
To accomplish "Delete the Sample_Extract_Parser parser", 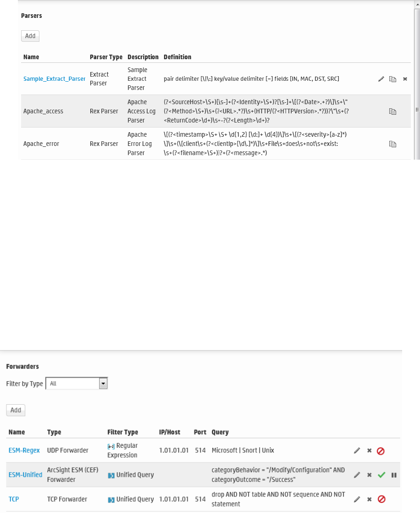I will pyautogui.click(x=405, y=79).
